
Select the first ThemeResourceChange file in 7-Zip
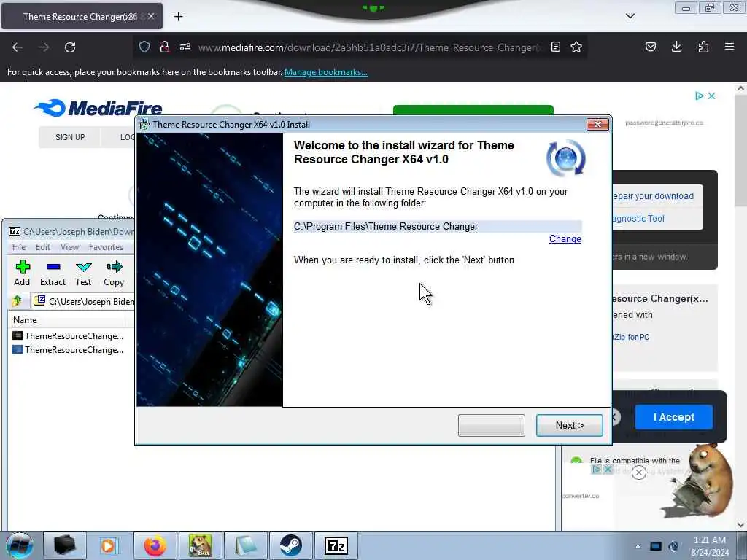click(x=68, y=335)
